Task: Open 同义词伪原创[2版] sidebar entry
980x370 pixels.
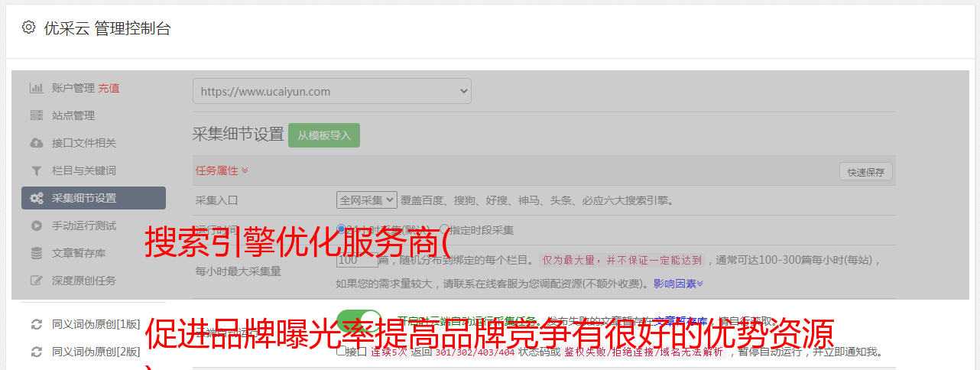Action: [96, 352]
